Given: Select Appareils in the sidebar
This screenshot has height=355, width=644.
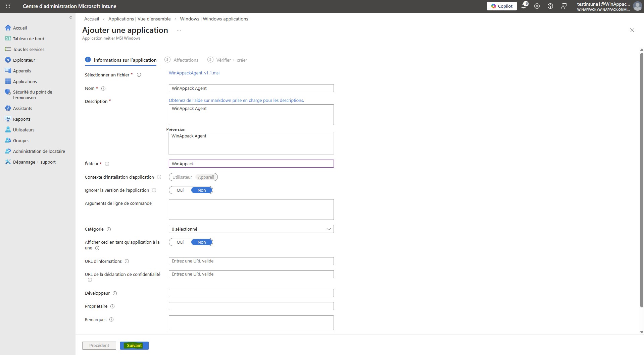Looking at the screenshot, I should point(22,70).
